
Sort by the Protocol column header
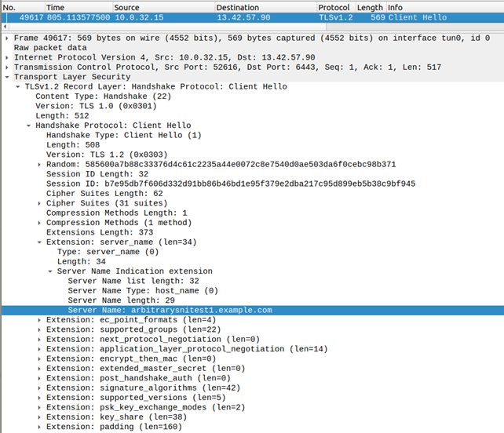point(338,8)
